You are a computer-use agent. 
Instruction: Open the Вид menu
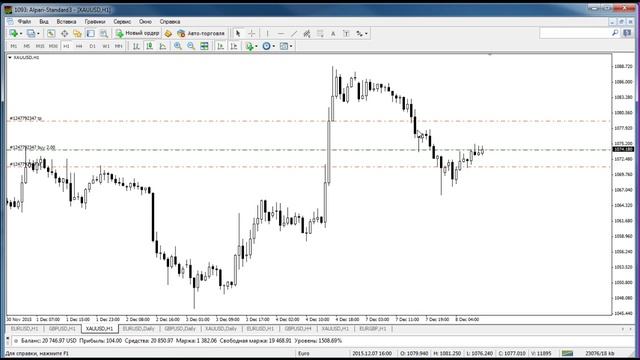tap(44, 22)
